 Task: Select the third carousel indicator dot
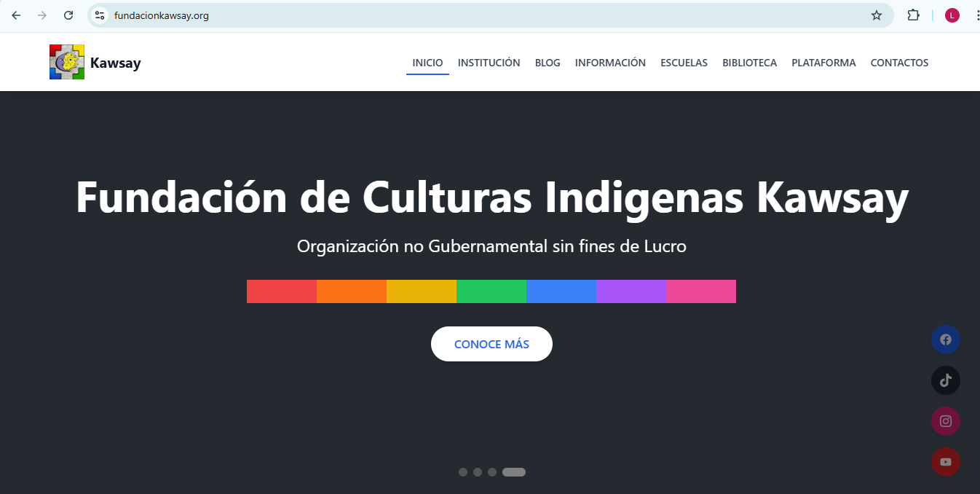493,471
